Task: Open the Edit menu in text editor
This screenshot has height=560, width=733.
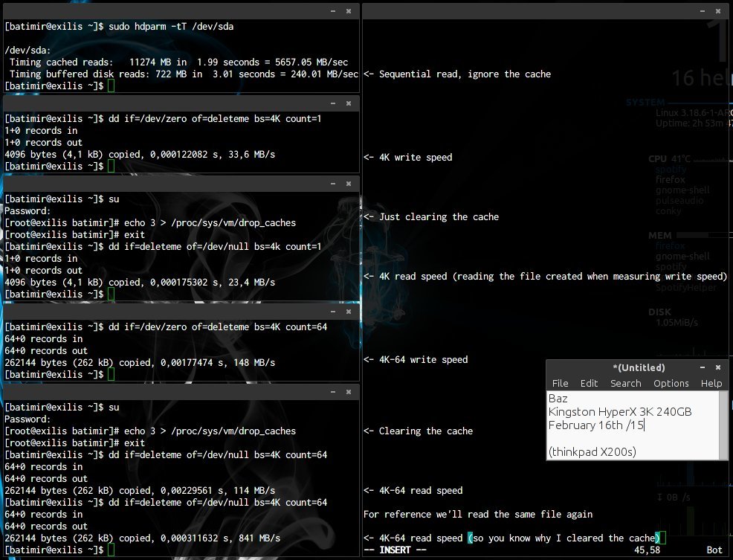Action: point(589,383)
